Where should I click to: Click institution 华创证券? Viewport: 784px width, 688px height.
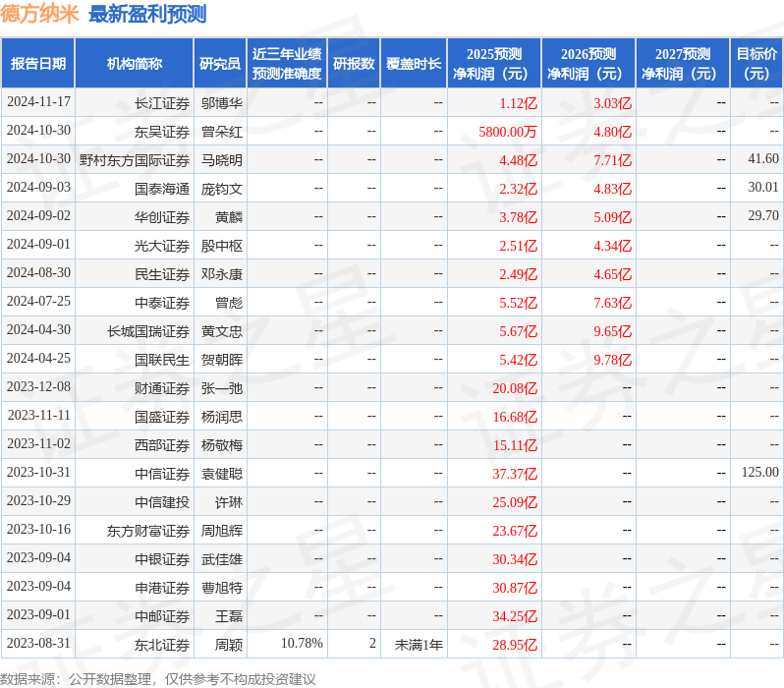(x=162, y=217)
